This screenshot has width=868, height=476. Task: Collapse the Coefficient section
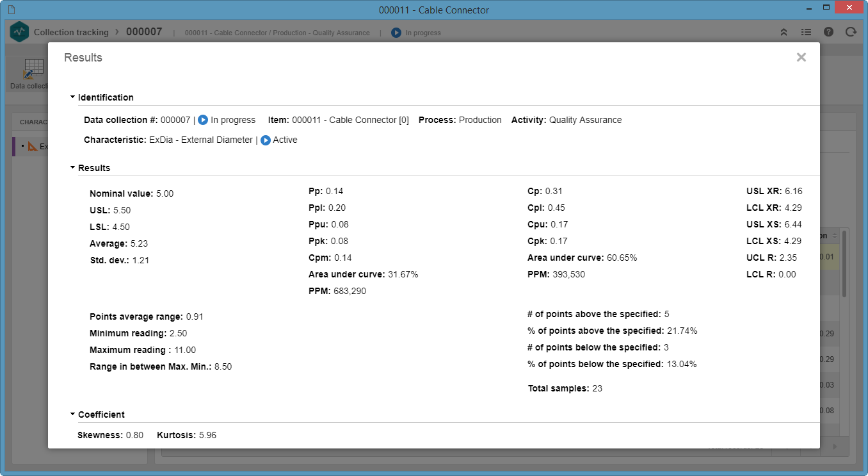73,414
